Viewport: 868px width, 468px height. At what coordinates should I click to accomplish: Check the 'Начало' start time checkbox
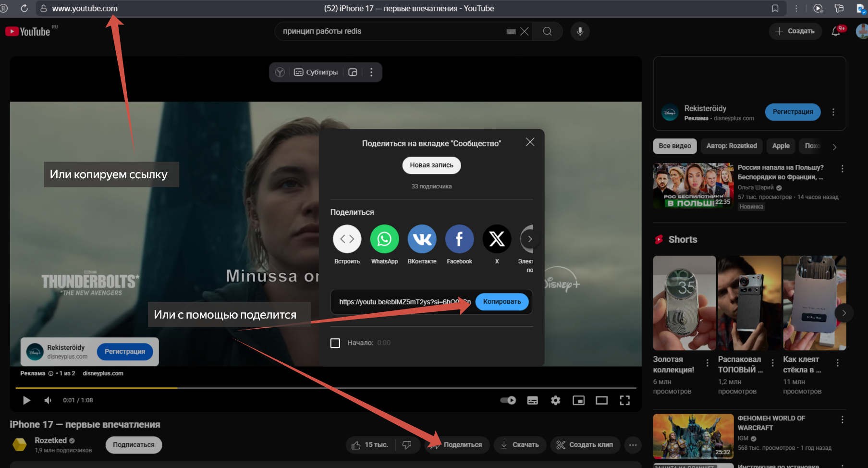[x=335, y=343]
